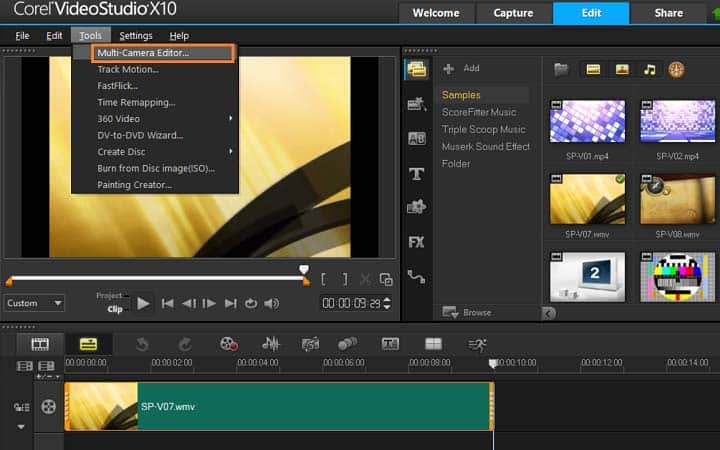The width and height of the screenshot is (720, 450).
Task: Open the FX filter library
Action: (x=416, y=242)
